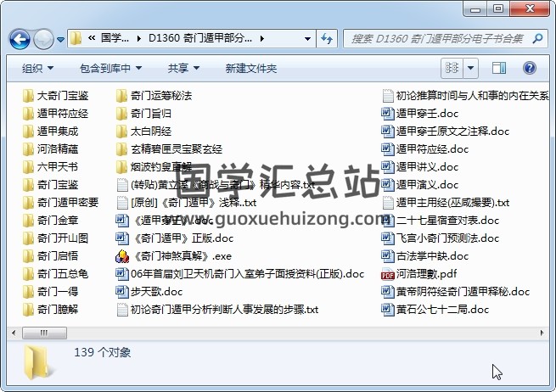The width and height of the screenshot is (556, 392).
Task: Select the 奇门金章 folder
Action: (x=50, y=220)
